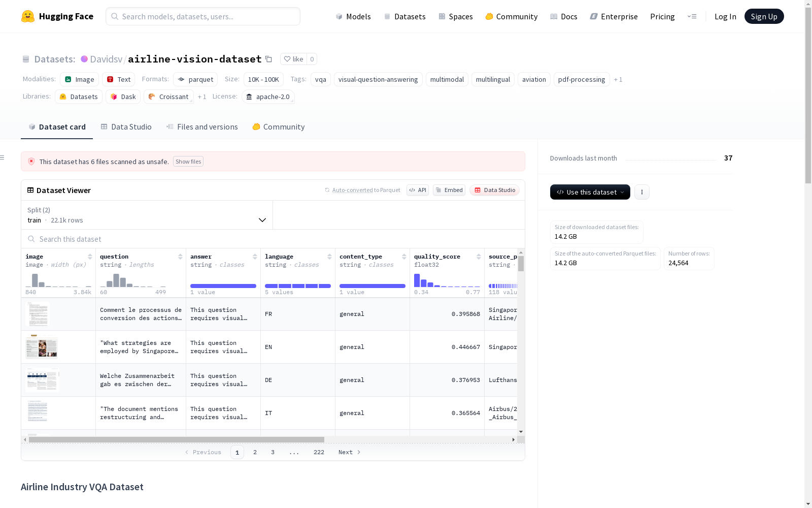
Task: Open the Community tab of the dataset
Action: (279, 127)
